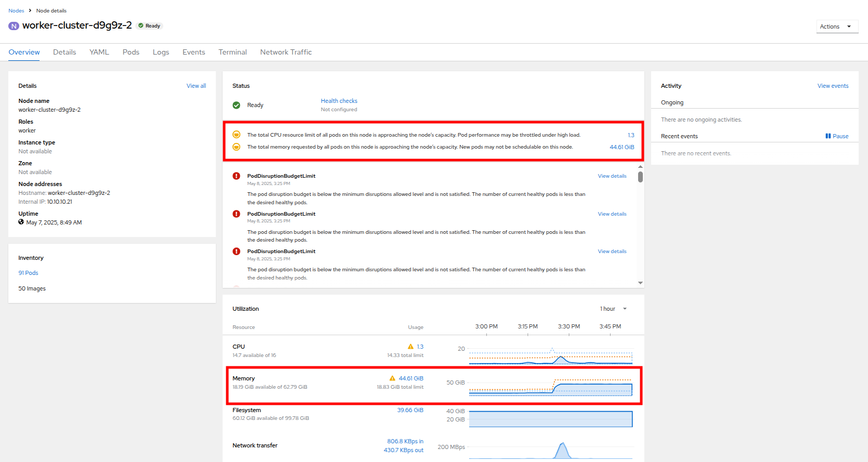
Task: Expand the 1 hour time range dropdown
Action: [x=613, y=309]
